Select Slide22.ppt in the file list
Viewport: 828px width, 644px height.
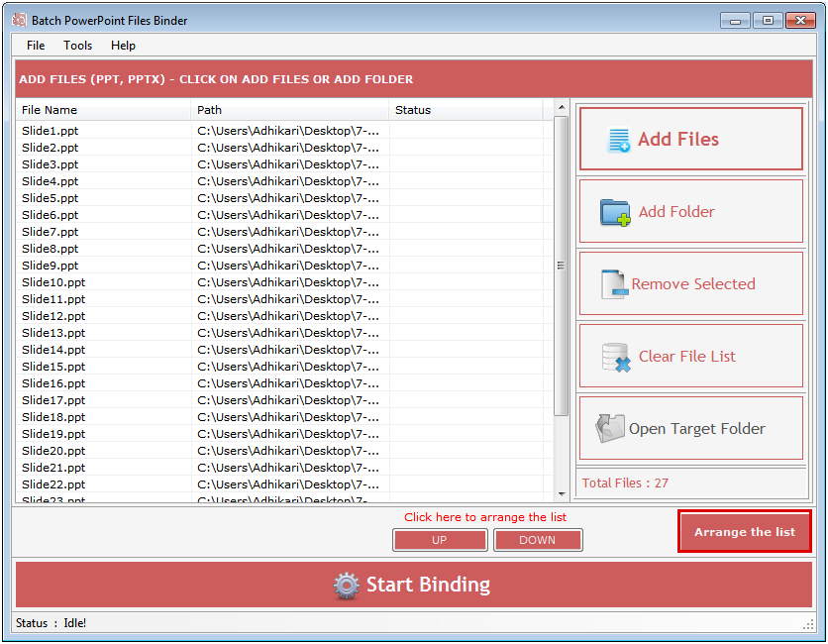click(x=53, y=484)
